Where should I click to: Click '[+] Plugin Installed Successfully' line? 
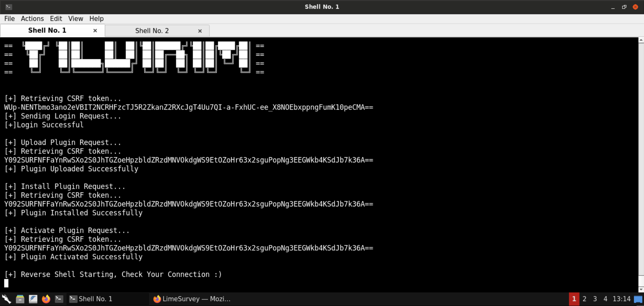coord(73,213)
